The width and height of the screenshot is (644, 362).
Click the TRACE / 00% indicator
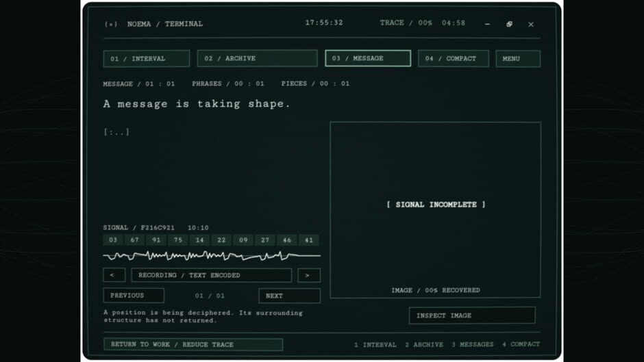(x=406, y=23)
